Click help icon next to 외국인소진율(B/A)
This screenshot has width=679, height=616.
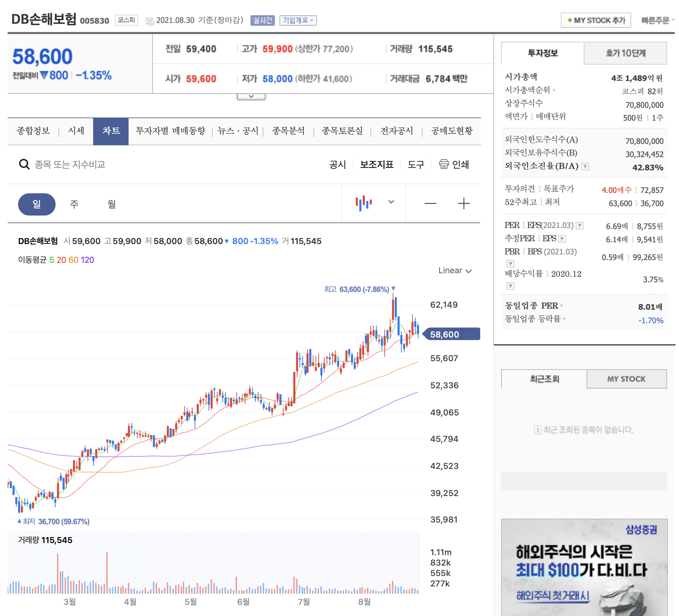(586, 167)
